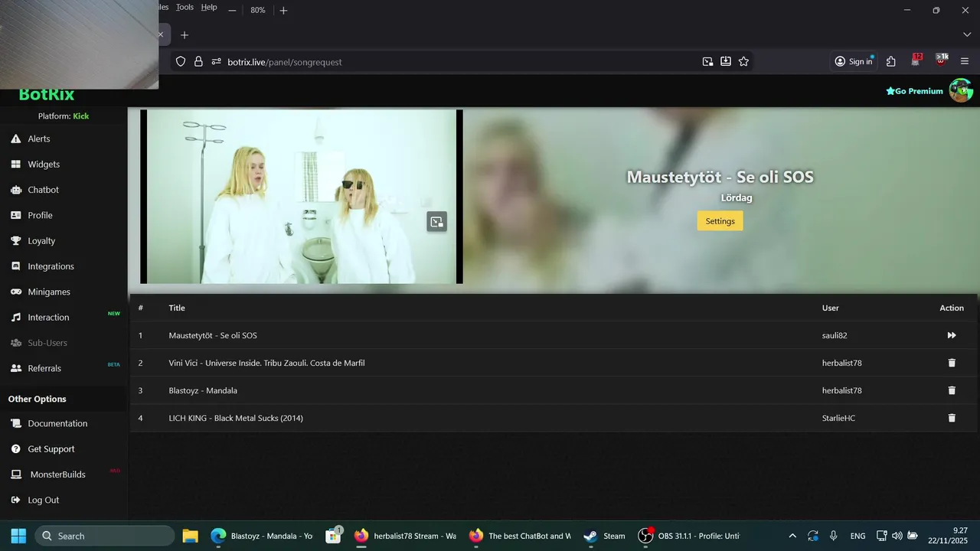The height and width of the screenshot is (551, 980).
Task: Open the Help menu
Action: click(x=209, y=7)
